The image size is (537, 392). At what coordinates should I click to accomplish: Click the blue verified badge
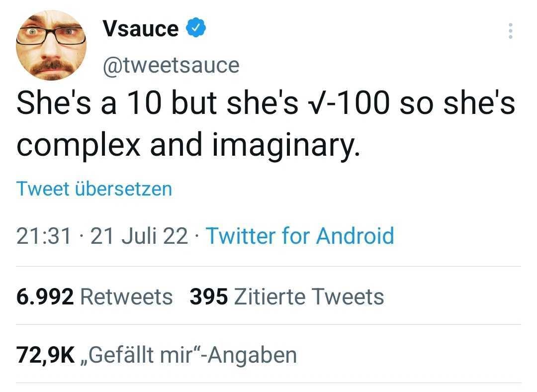pyautogui.click(x=196, y=29)
